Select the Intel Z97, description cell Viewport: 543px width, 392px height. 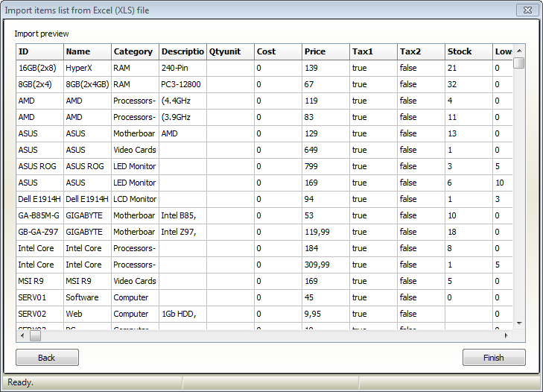coord(182,232)
